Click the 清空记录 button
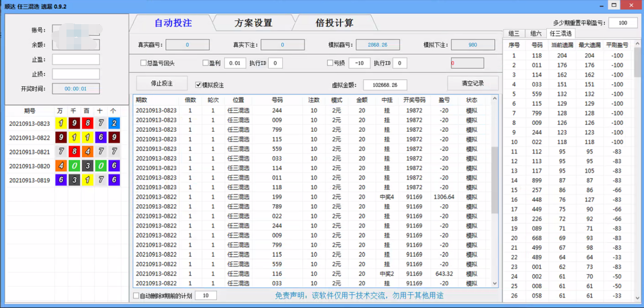 point(473,83)
